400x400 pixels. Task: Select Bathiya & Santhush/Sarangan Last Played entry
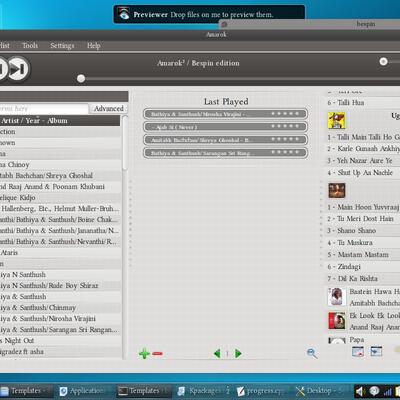[x=226, y=153]
